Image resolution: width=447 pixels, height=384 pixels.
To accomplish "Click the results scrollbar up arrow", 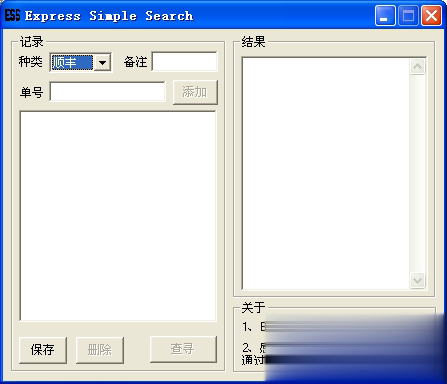I will pos(417,66).
